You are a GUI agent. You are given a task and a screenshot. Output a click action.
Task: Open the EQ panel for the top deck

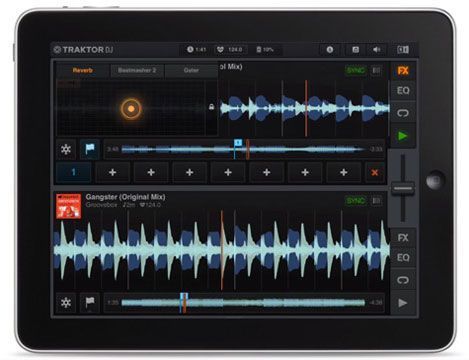(403, 91)
